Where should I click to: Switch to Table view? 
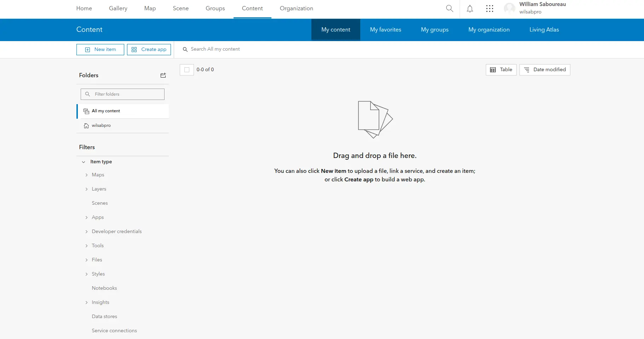(x=500, y=69)
